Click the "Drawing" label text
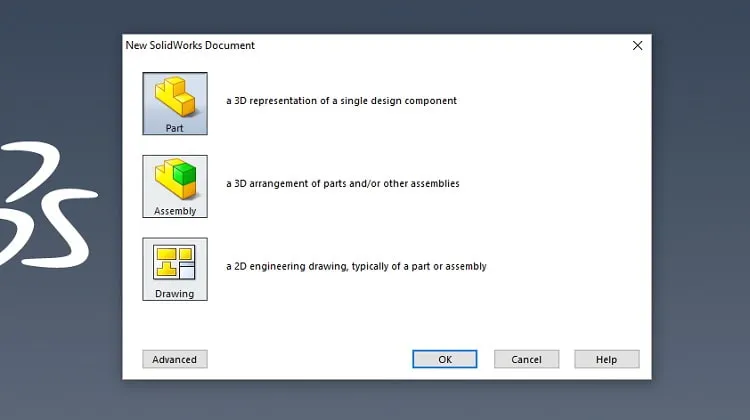750x420 pixels. (x=175, y=294)
